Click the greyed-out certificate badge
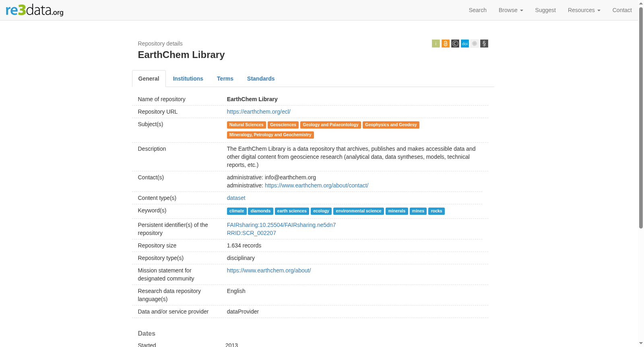The image size is (644, 347). [x=475, y=44]
